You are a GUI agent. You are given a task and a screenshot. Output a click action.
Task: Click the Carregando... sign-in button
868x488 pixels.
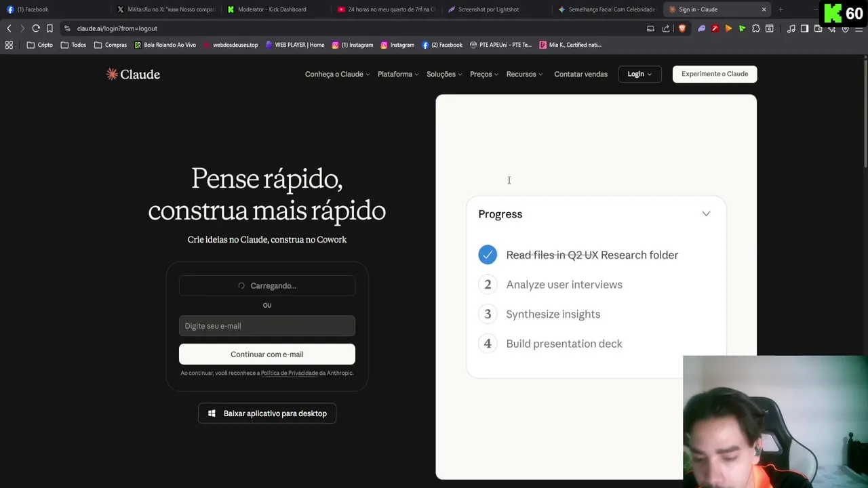(267, 286)
